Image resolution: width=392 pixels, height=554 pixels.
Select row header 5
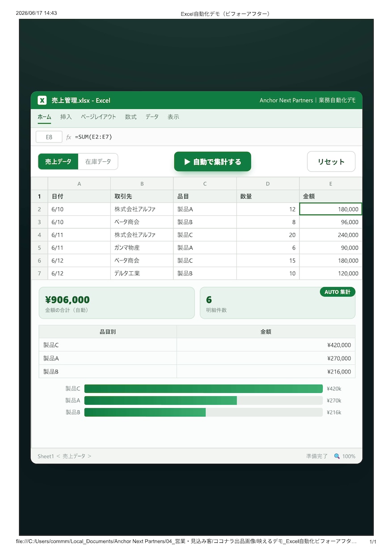(39, 248)
